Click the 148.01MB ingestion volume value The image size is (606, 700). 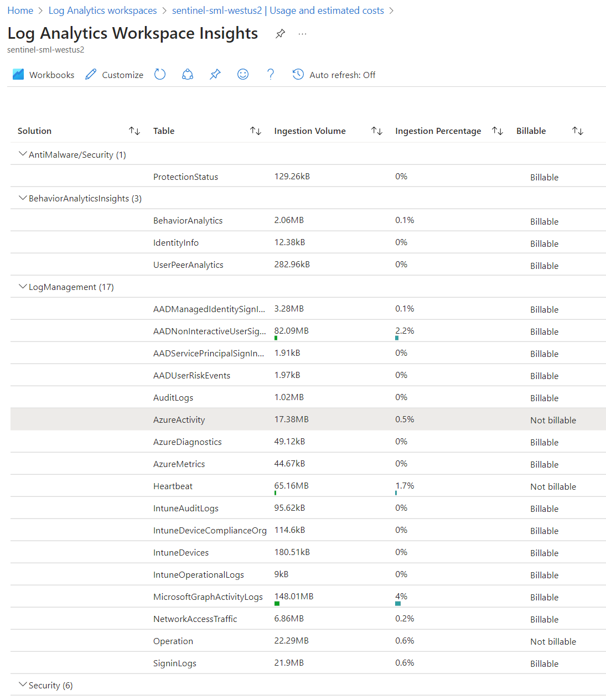click(294, 597)
